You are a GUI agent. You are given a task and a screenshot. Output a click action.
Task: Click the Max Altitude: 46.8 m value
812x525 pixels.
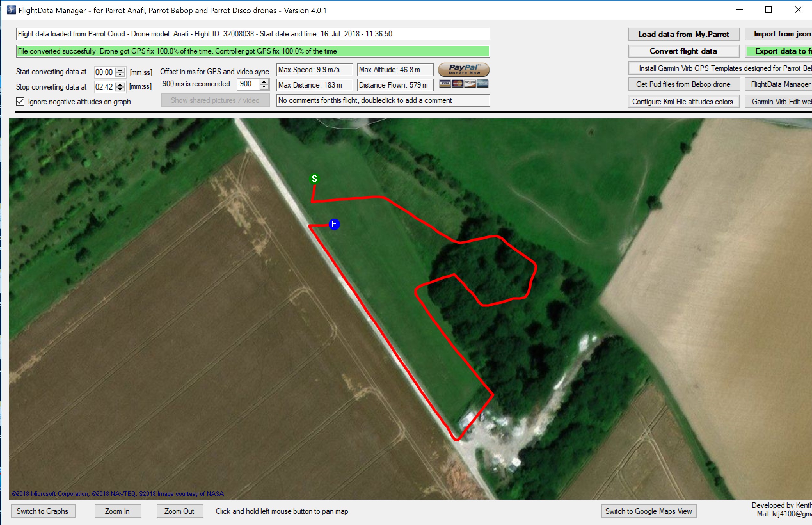click(x=395, y=70)
